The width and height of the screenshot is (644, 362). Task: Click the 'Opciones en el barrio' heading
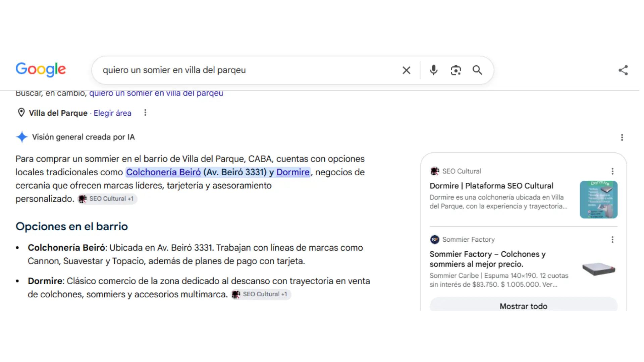coord(72,227)
